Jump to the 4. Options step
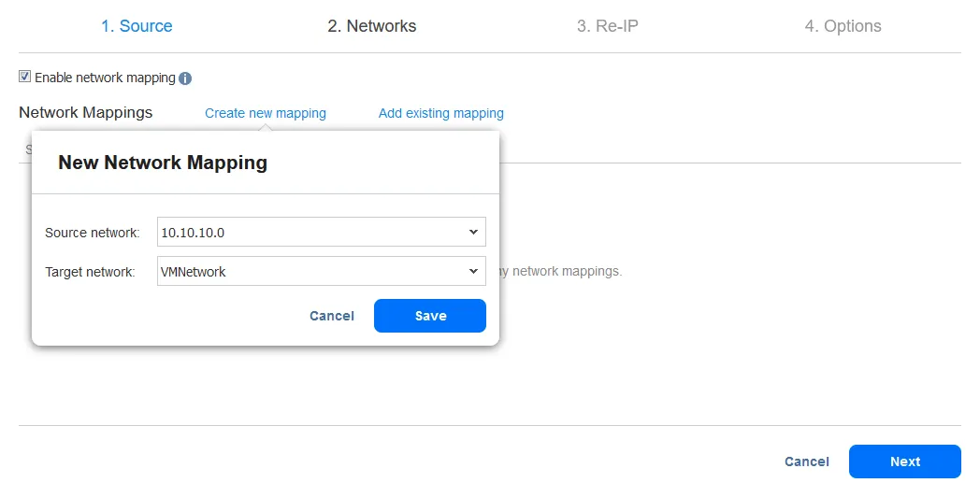980x497 pixels. [x=843, y=26]
